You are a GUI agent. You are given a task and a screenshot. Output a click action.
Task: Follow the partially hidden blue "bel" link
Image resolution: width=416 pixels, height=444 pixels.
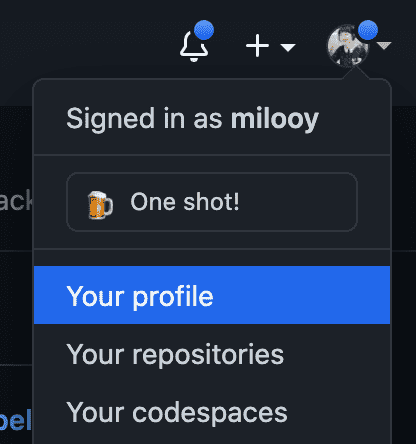[x=16, y=420]
